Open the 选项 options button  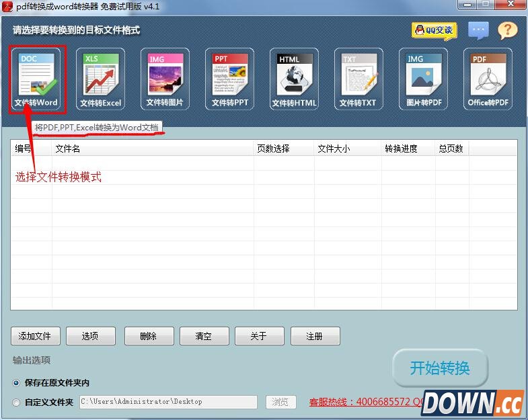91,336
